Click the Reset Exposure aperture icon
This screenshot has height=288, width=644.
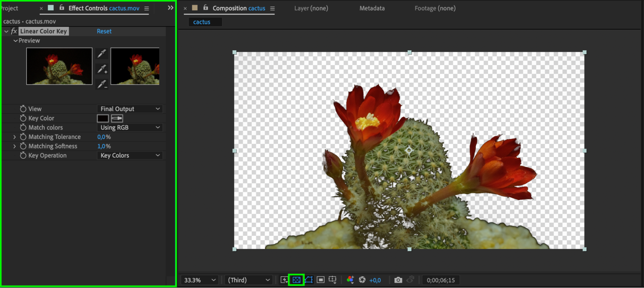362,280
